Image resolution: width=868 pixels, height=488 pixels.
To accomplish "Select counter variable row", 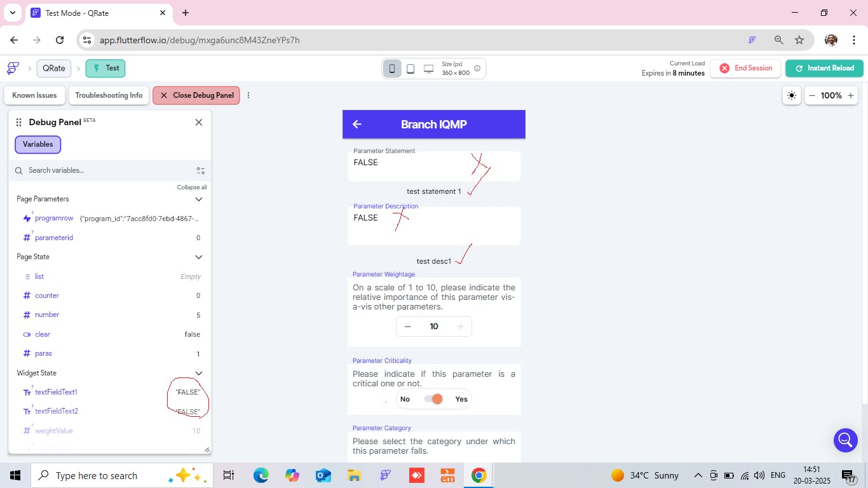I will pos(109,295).
